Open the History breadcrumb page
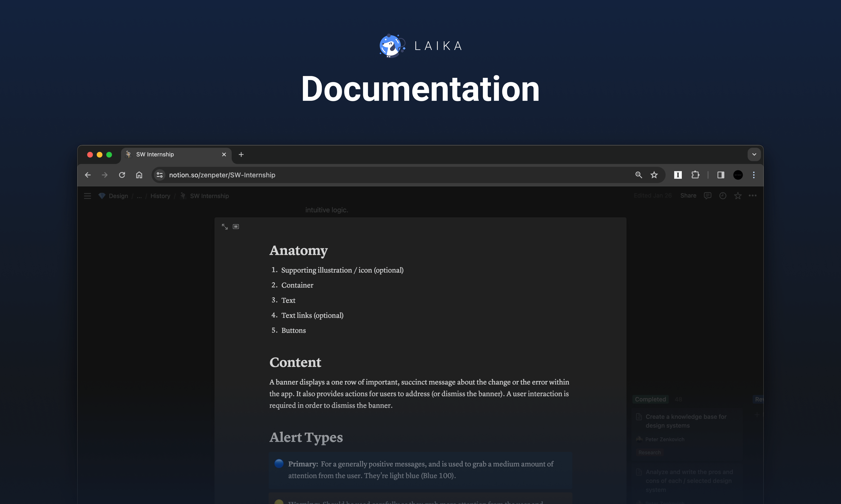This screenshot has height=504, width=841. pos(160,196)
